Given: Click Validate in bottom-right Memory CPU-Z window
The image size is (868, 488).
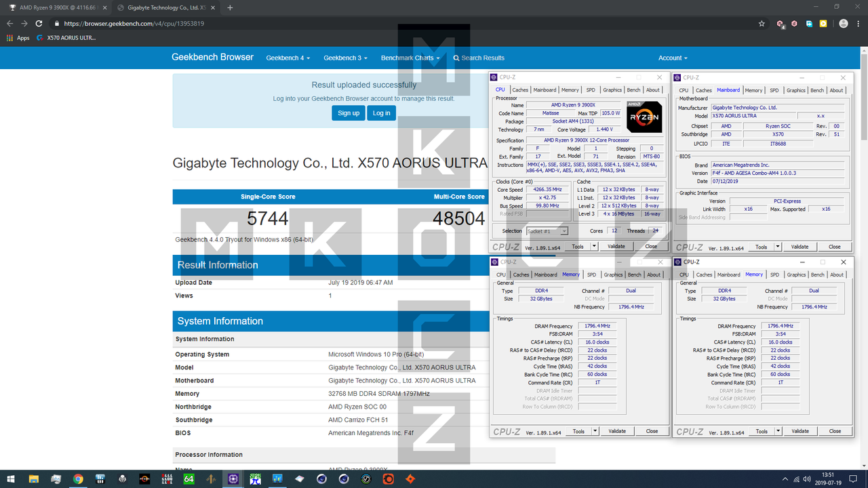Looking at the screenshot, I should [800, 431].
